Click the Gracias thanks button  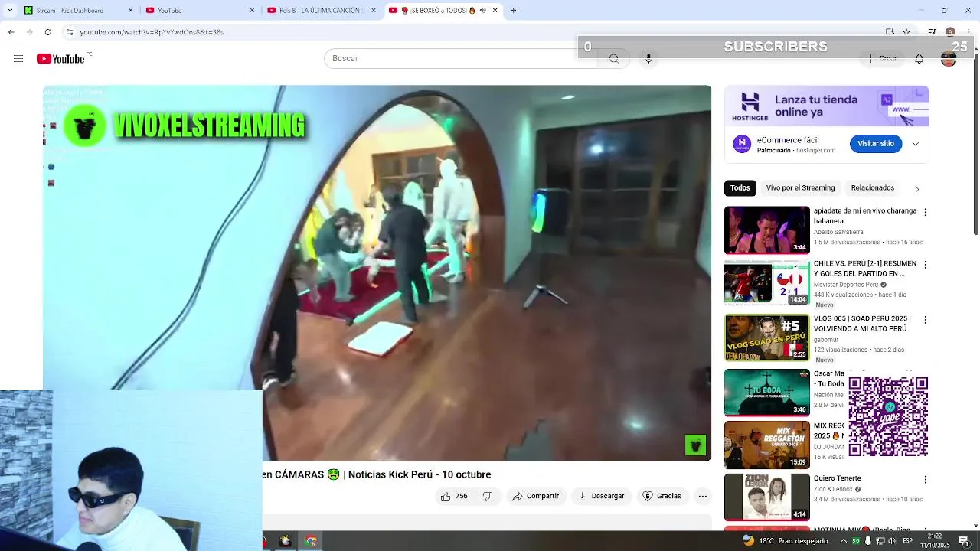pos(661,496)
